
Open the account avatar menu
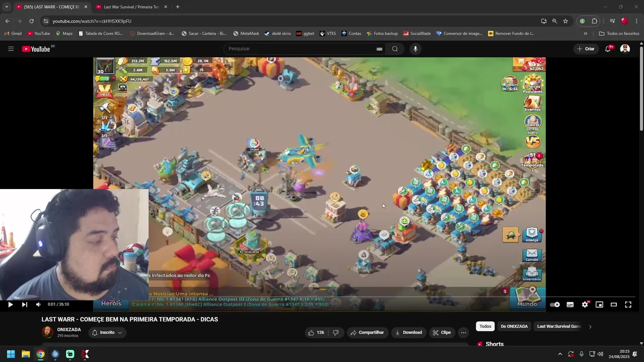(625, 49)
